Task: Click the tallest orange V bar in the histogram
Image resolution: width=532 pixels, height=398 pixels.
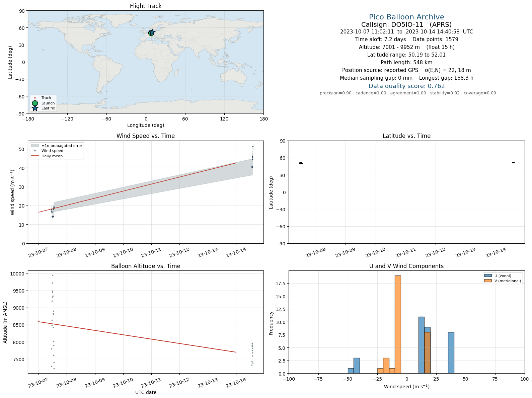Action: [x=398, y=324]
